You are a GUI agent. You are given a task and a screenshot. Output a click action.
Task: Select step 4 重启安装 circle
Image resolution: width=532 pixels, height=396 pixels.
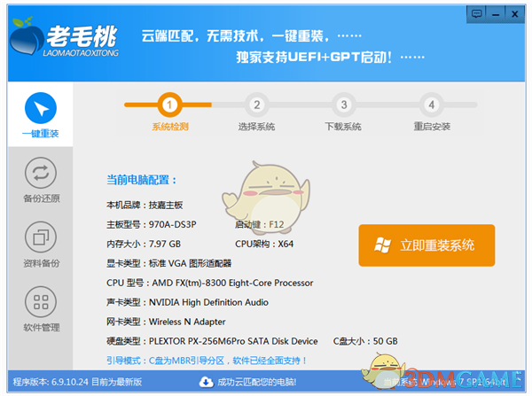pyautogui.click(x=432, y=105)
